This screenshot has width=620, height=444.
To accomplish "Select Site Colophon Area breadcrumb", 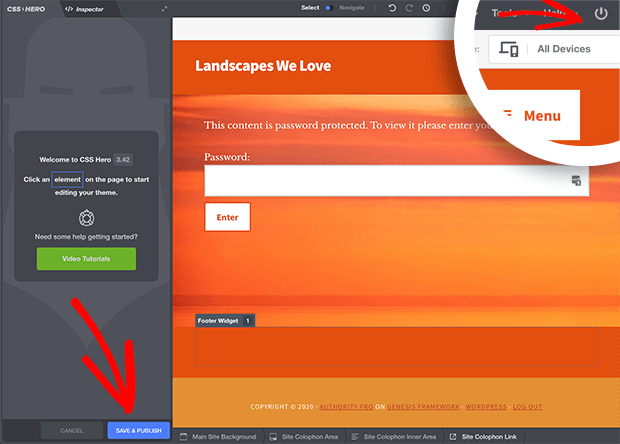I will coord(310,437).
